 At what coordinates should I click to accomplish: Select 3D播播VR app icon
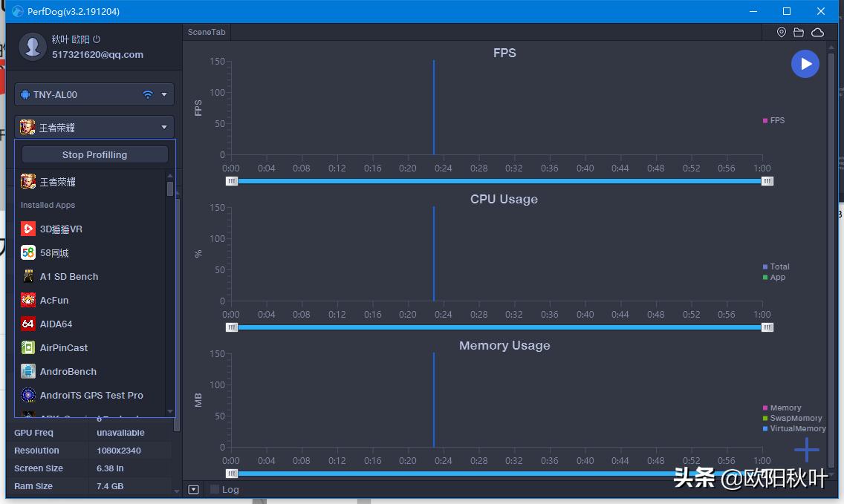click(28, 229)
